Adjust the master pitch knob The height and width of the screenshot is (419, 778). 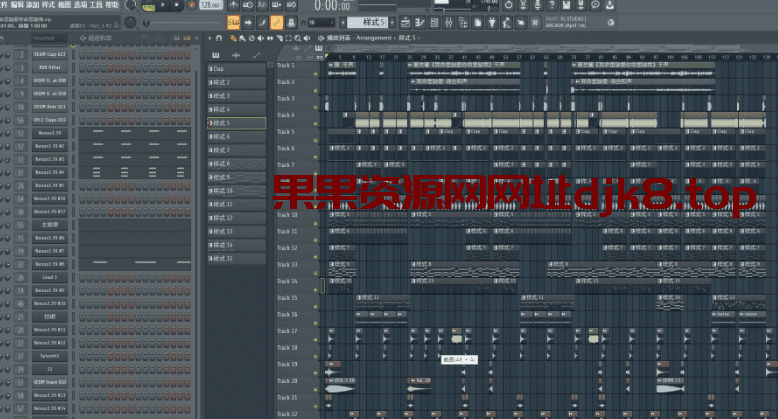pos(130,22)
